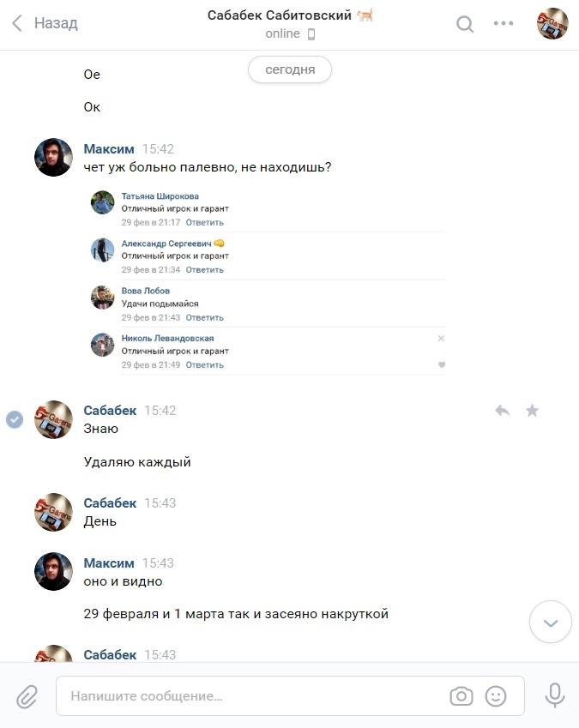This screenshot has width=579, height=728.
Task: Click the chat title Сабабек Сабитовский
Action: [280, 15]
